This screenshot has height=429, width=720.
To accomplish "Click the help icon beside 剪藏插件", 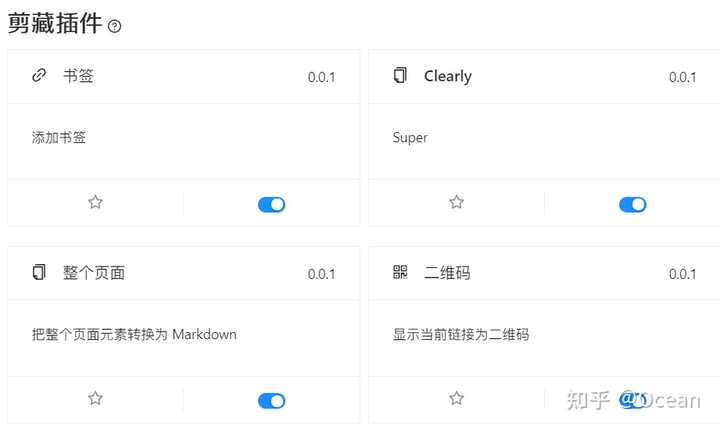I will pos(115,26).
